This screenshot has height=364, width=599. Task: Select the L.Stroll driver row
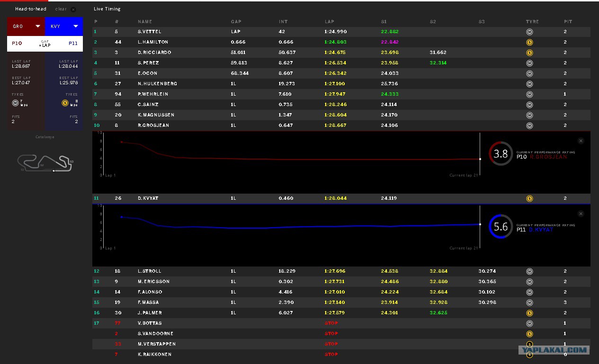pos(341,271)
